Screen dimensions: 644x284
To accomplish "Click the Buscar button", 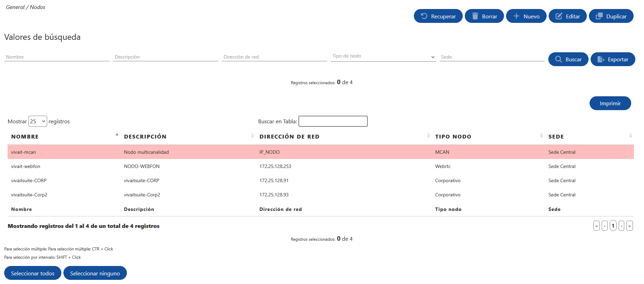I will [568, 59].
